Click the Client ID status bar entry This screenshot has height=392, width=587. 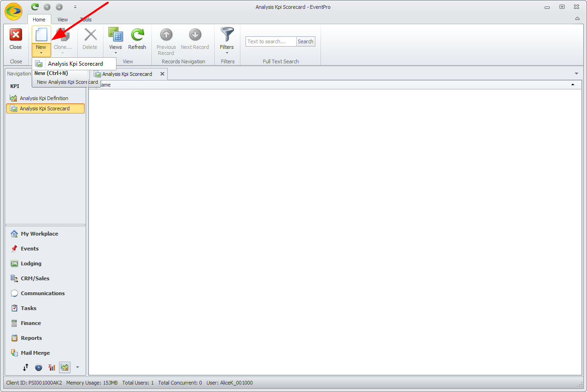pos(34,383)
